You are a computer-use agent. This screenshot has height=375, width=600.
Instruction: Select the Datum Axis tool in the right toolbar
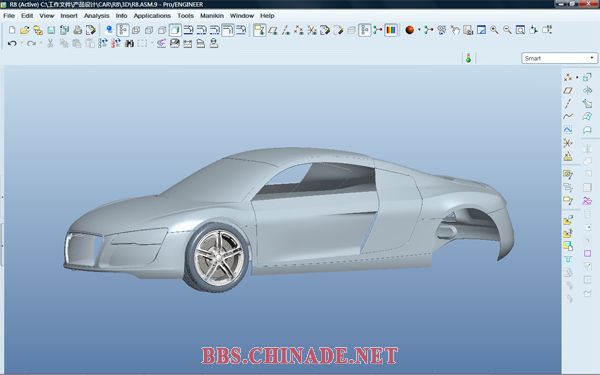point(568,103)
